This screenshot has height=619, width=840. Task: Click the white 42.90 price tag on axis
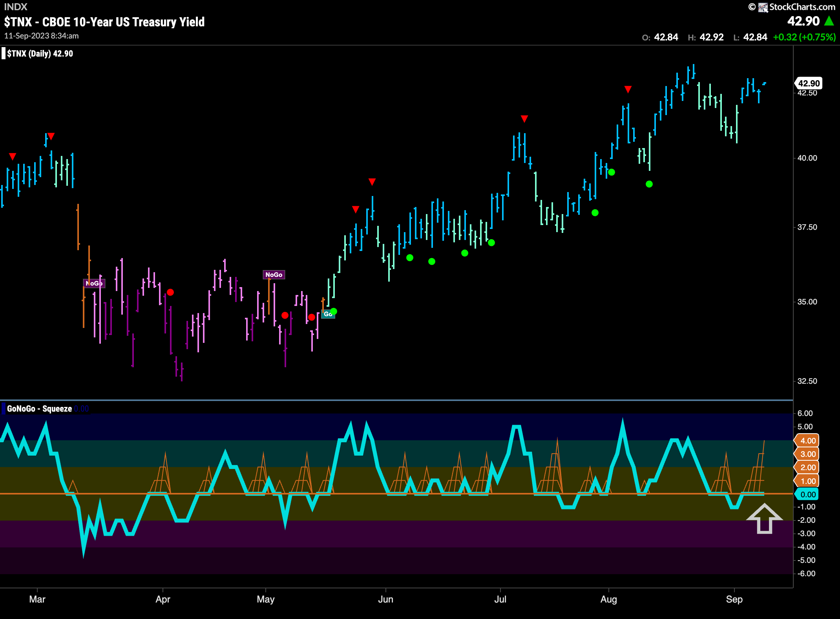click(x=809, y=83)
